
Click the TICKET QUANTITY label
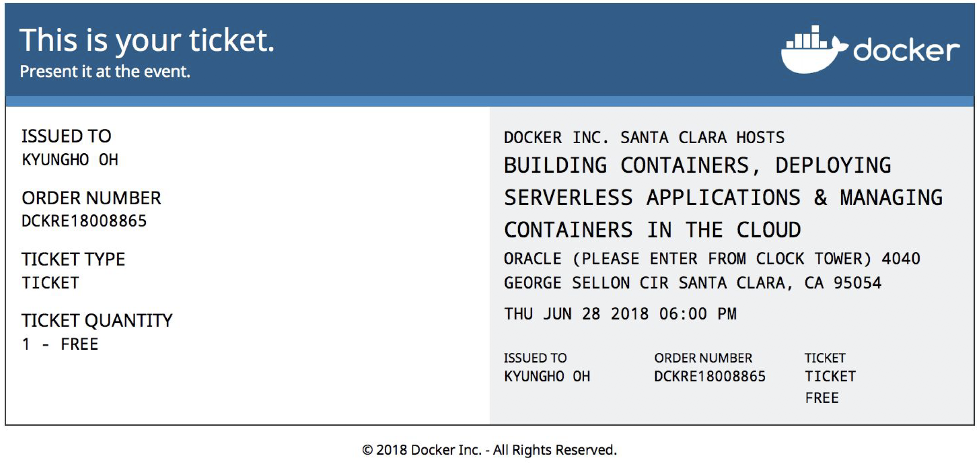97,320
